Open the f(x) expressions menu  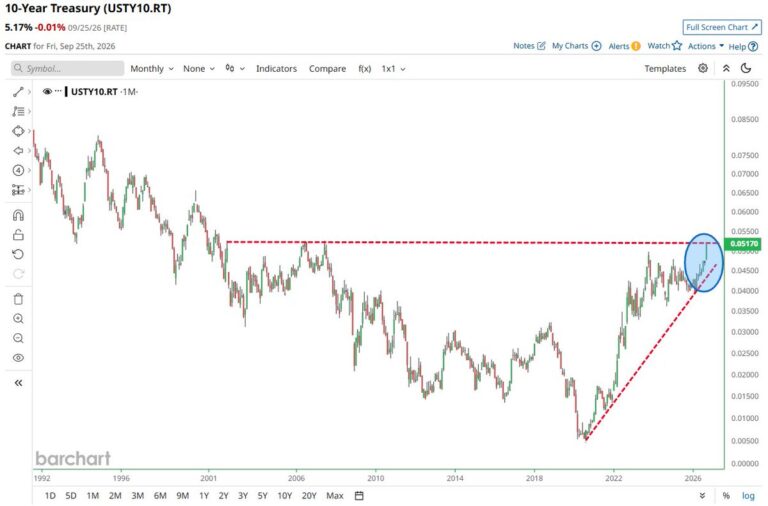(364, 69)
